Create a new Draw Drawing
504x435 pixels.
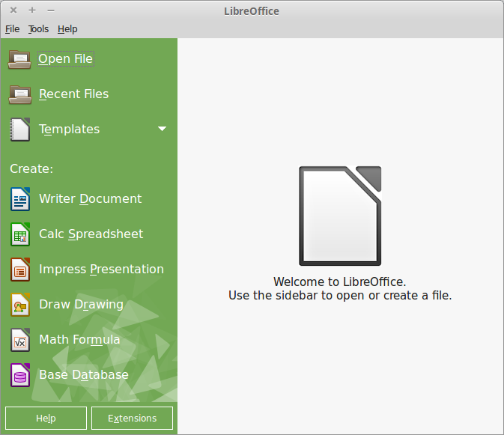(x=81, y=304)
